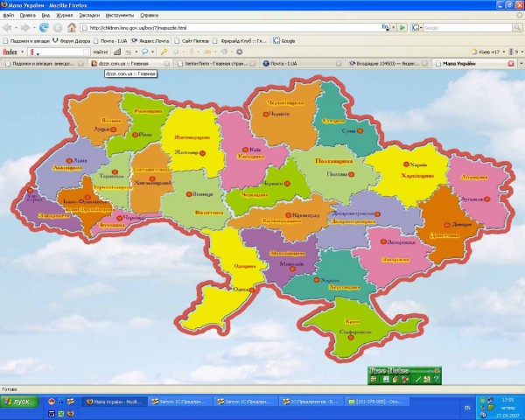Click the Найти button in Yandex bar
Viewport: 525px width, 420px height.
coord(100,52)
